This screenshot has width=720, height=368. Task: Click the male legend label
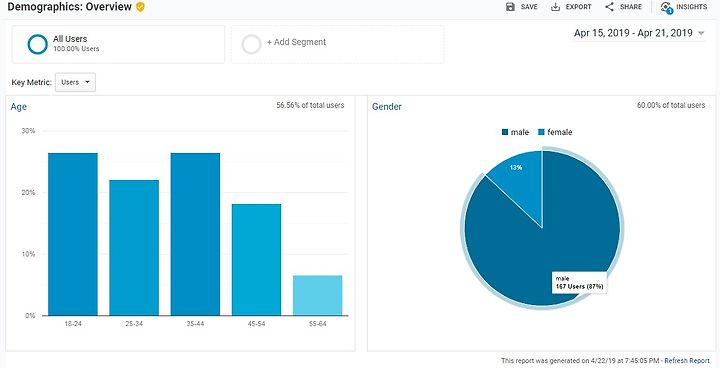pos(520,132)
